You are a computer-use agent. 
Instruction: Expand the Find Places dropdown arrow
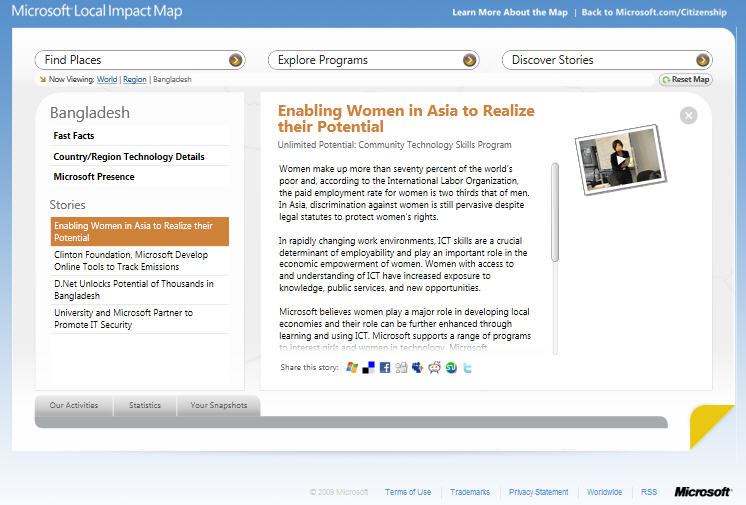pyautogui.click(x=235, y=60)
